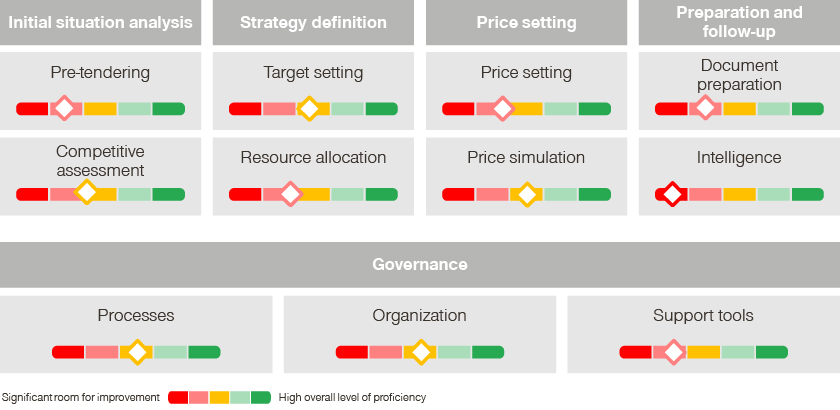Select the Document preparation diamond marker
840x410 pixels.
706,108
